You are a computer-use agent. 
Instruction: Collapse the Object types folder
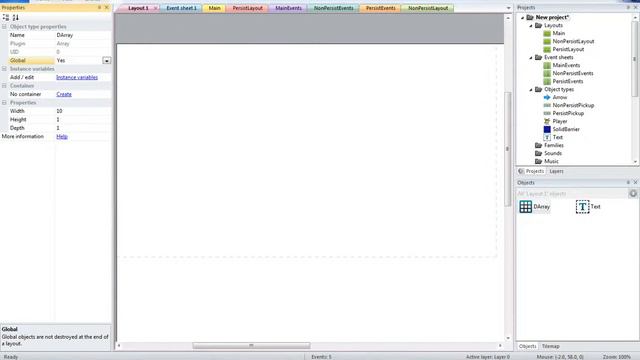coord(531,89)
